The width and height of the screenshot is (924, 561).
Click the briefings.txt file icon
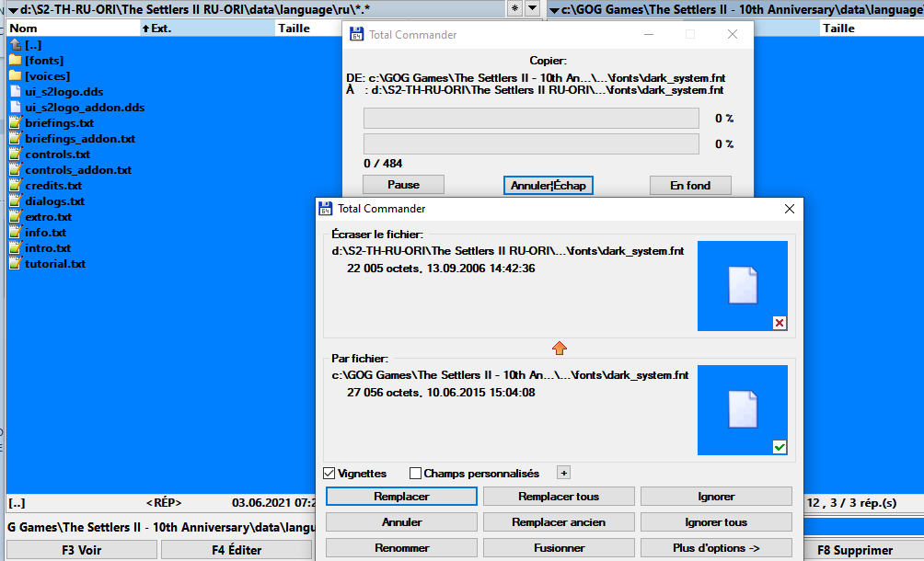click(16, 122)
